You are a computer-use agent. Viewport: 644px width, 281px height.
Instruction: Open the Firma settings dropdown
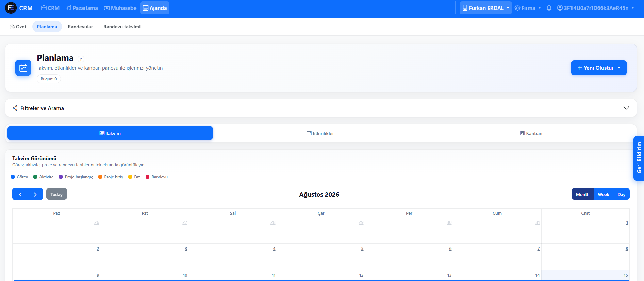coord(528,8)
